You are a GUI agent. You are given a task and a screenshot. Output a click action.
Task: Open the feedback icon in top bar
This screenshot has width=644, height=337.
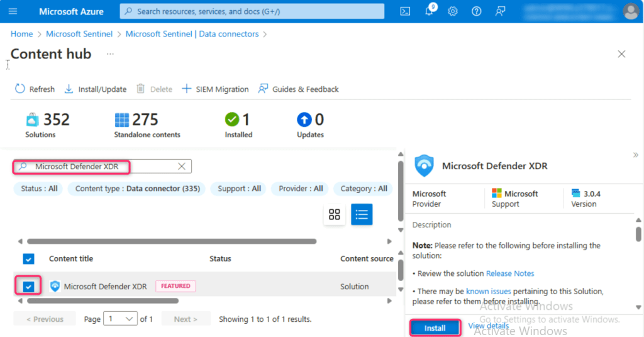[500, 11]
